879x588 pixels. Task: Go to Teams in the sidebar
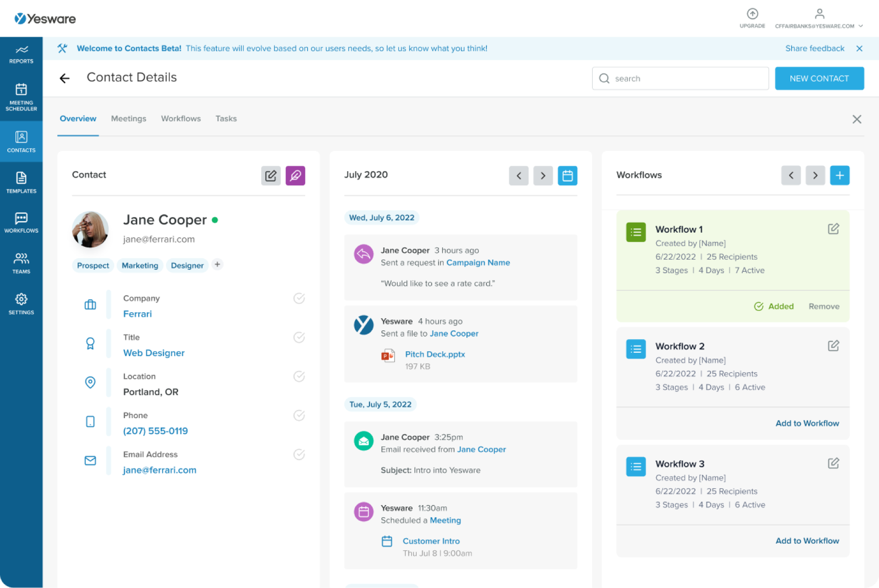(21, 263)
